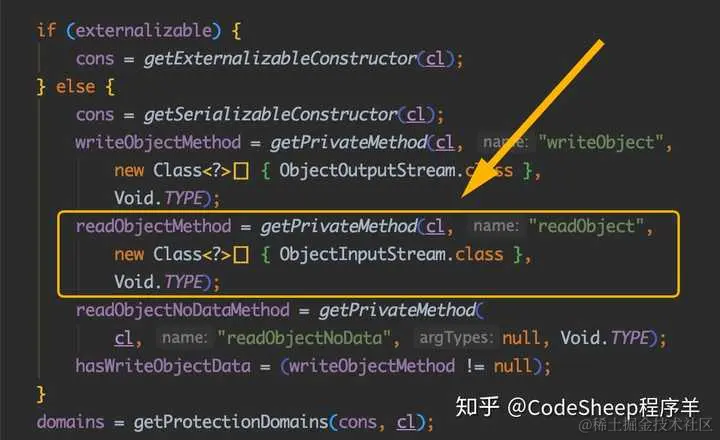Click the hasWriteObjectData variable
Screen dimensions: 720x440
(163, 367)
